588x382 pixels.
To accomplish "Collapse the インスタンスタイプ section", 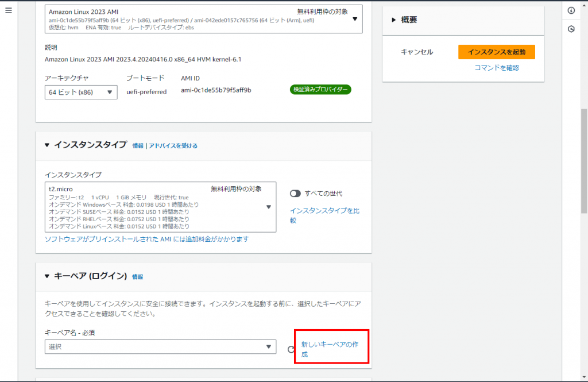I will [47, 145].
